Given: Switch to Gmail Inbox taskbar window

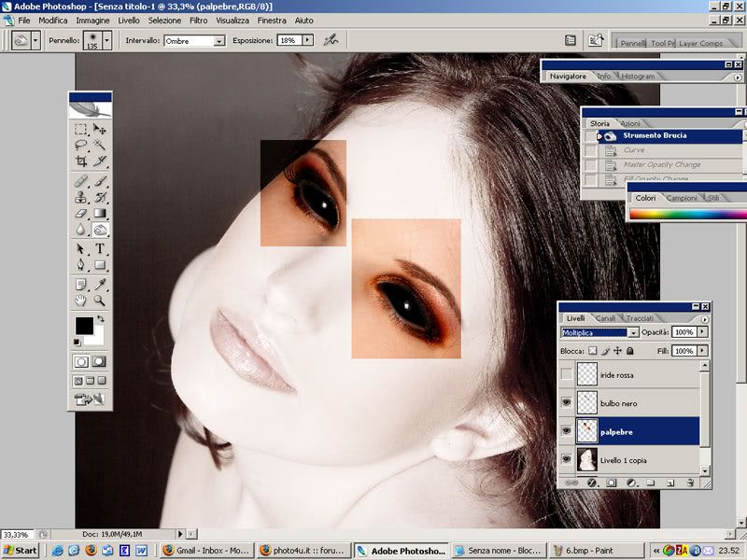Looking at the screenshot, I should pos(206,551).
